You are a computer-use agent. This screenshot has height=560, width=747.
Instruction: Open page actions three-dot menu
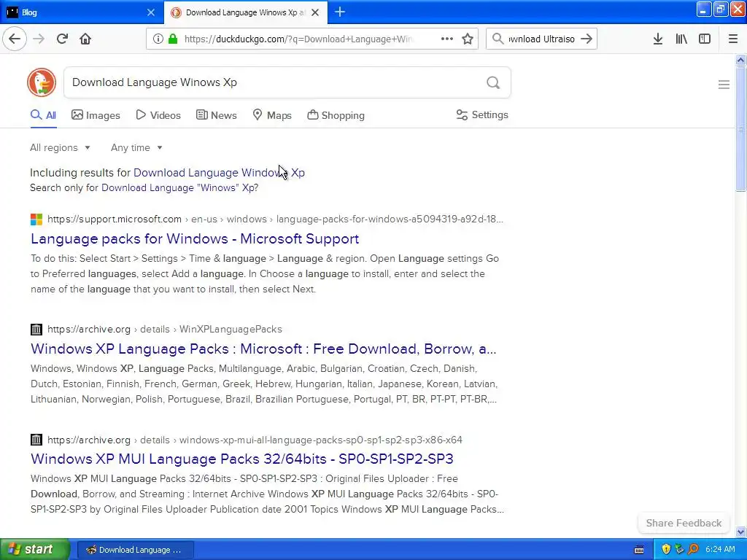[x=447, y=39]
